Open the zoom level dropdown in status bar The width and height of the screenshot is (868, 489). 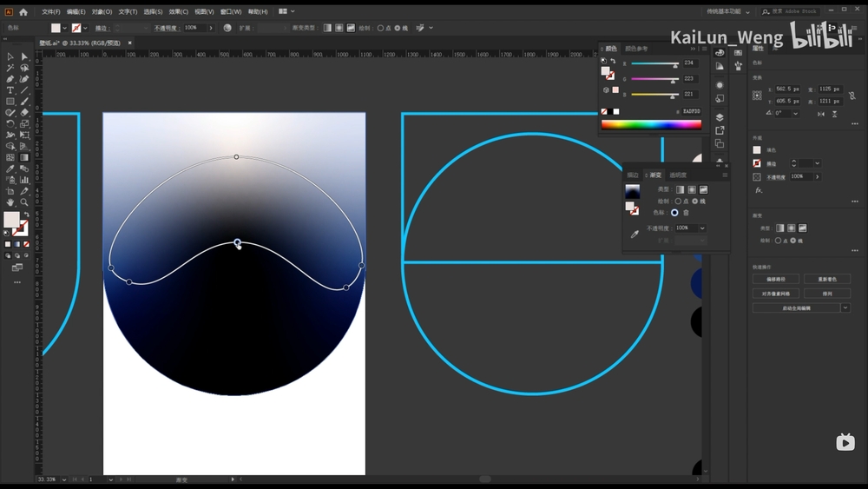point(64,479)
